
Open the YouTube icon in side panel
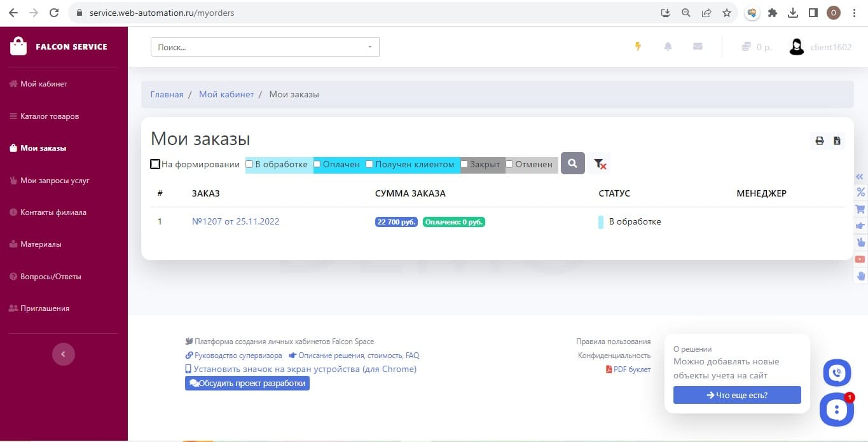click(860, 259)
